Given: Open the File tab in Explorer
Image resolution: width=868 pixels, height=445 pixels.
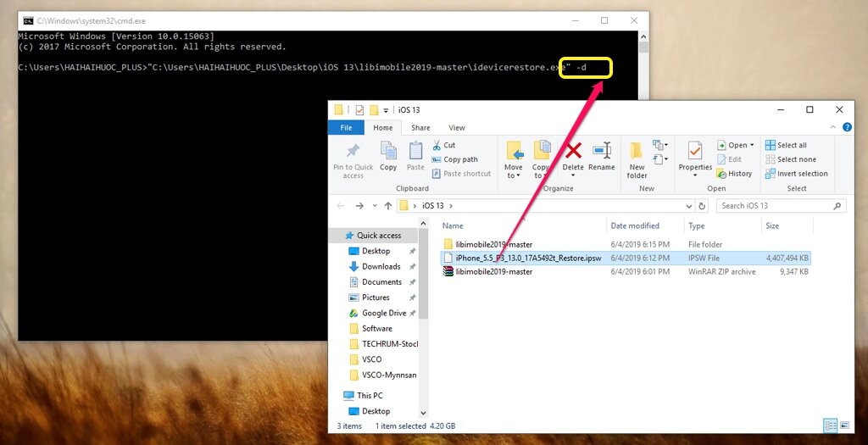Looking at the screenshot, I should click(346, 128).
